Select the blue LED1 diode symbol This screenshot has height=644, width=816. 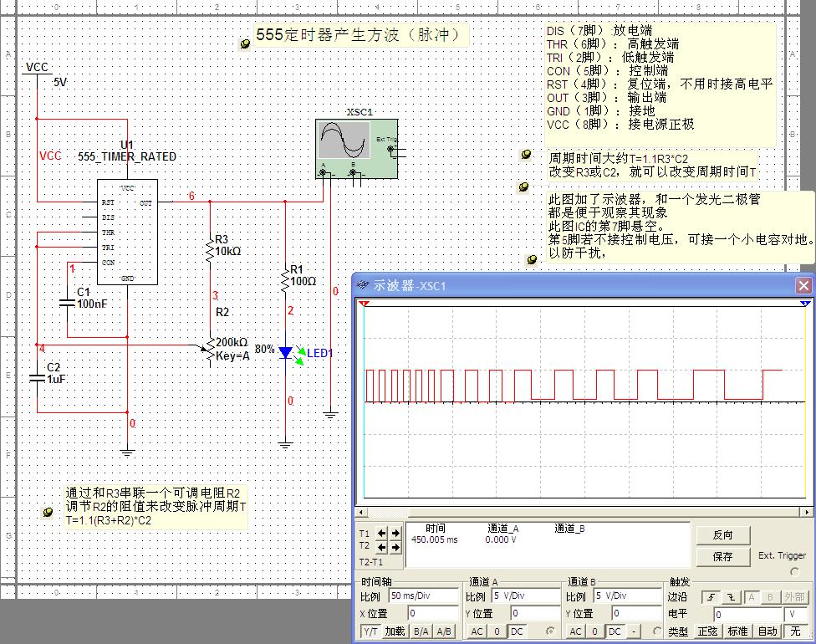point(286,353)
